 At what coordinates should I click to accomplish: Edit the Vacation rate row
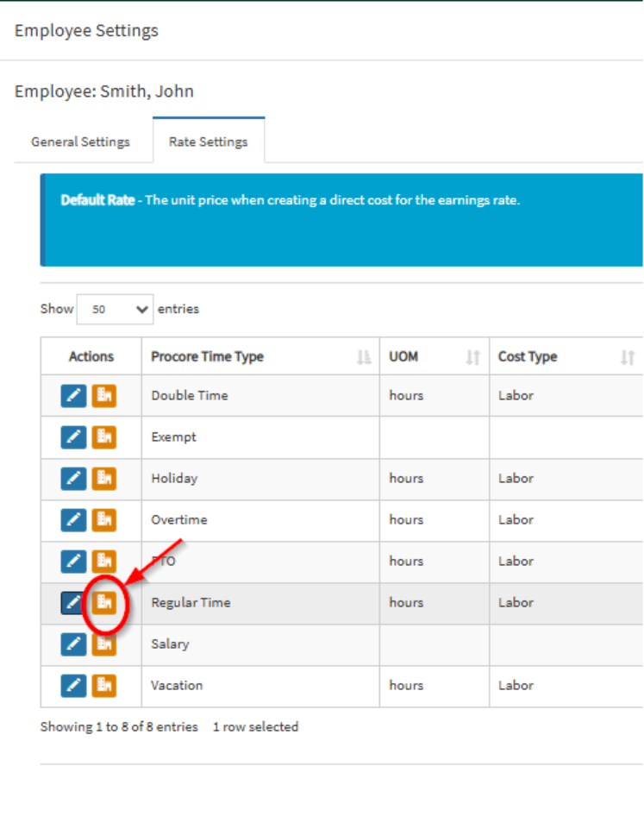point(73,686)
